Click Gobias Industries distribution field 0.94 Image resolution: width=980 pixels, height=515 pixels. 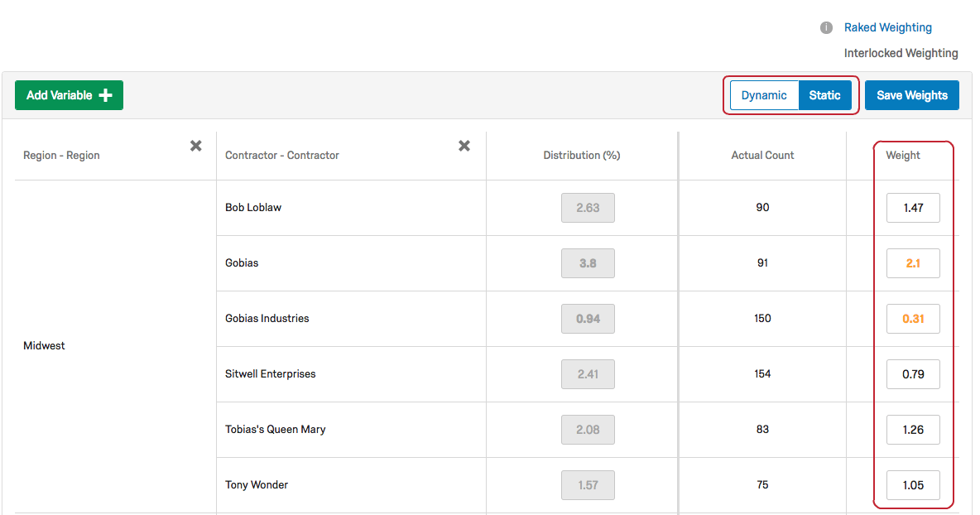(x=588, y=319)
